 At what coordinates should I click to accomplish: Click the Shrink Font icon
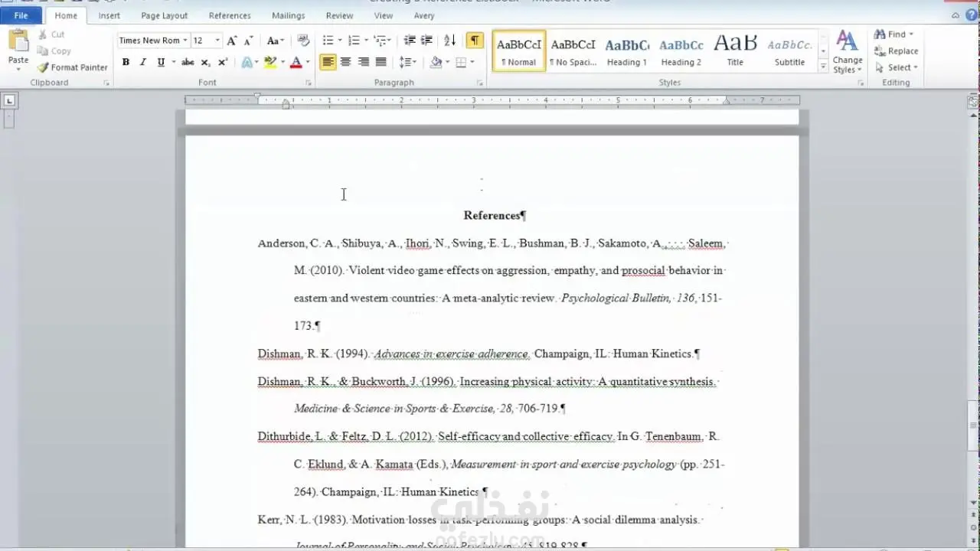pos(248,41)
